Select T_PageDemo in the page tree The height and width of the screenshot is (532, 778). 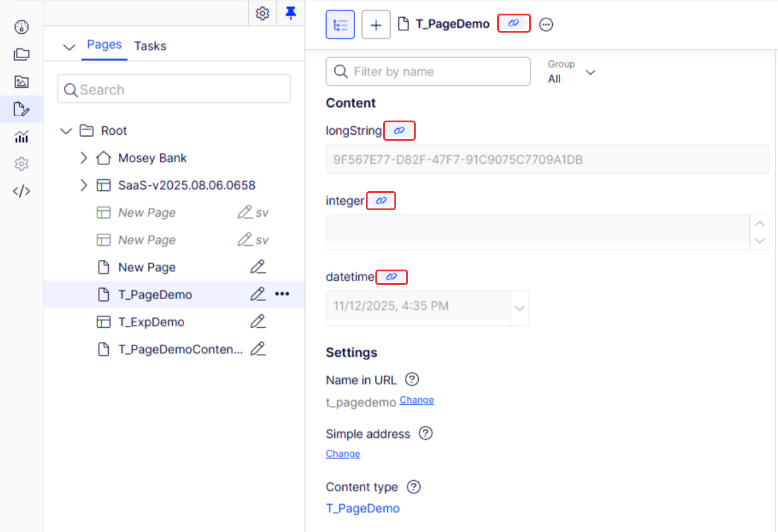155,294
